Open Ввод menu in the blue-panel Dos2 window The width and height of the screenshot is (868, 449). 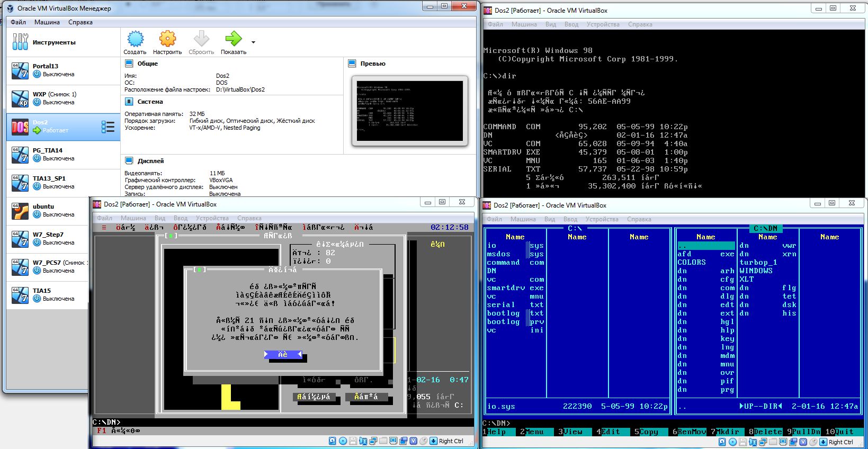[x=570, y=219]
